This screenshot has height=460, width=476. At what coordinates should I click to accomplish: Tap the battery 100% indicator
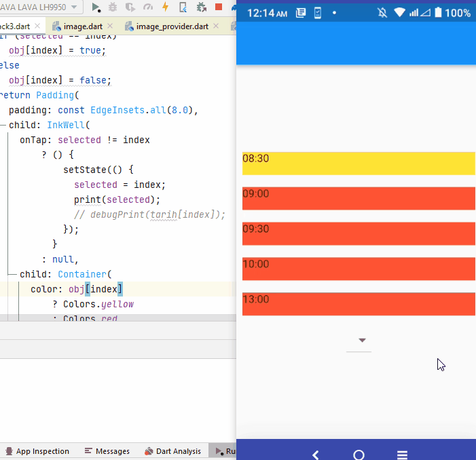pos(452,13)
